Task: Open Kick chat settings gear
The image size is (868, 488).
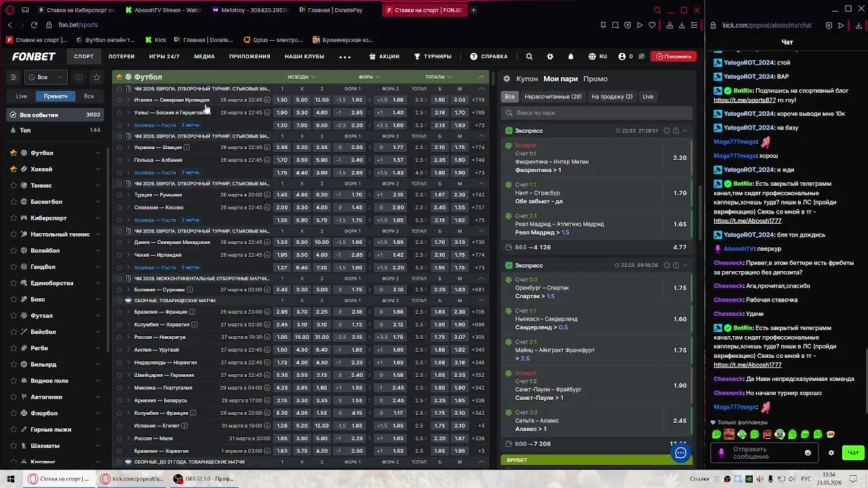Action: [x=831, y=453]
